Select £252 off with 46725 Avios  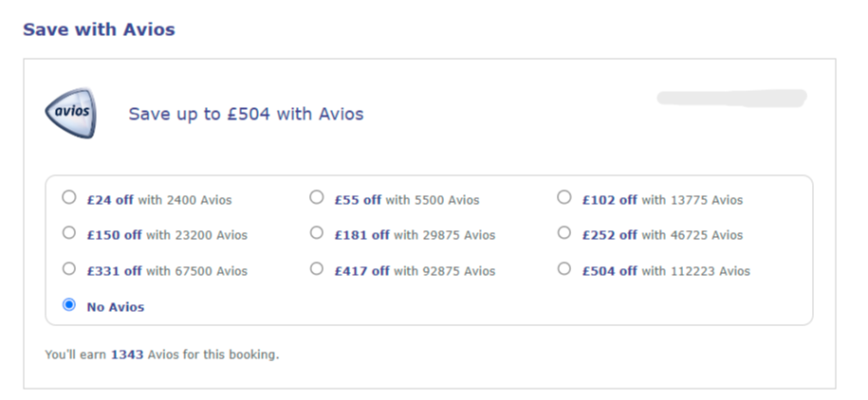(x=564, y=232)
